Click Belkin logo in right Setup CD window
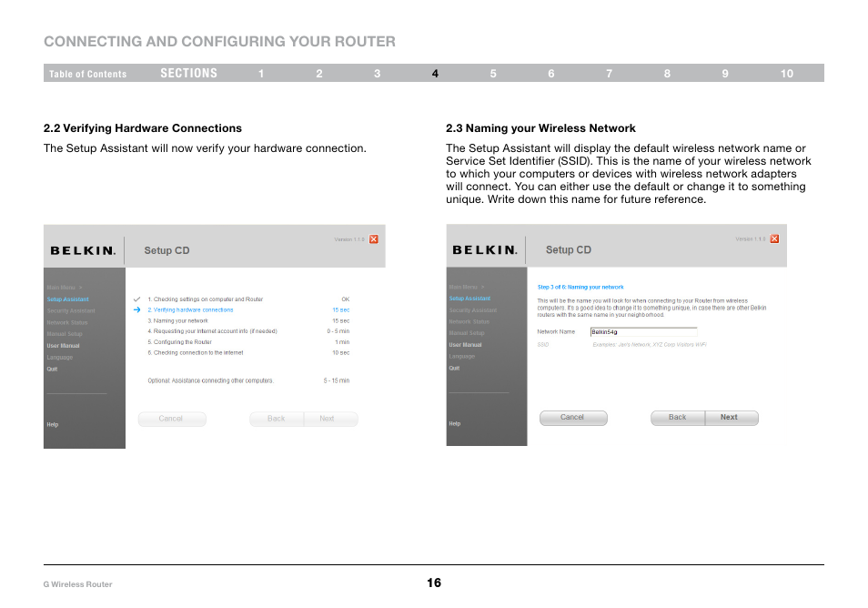 point(485,250)
